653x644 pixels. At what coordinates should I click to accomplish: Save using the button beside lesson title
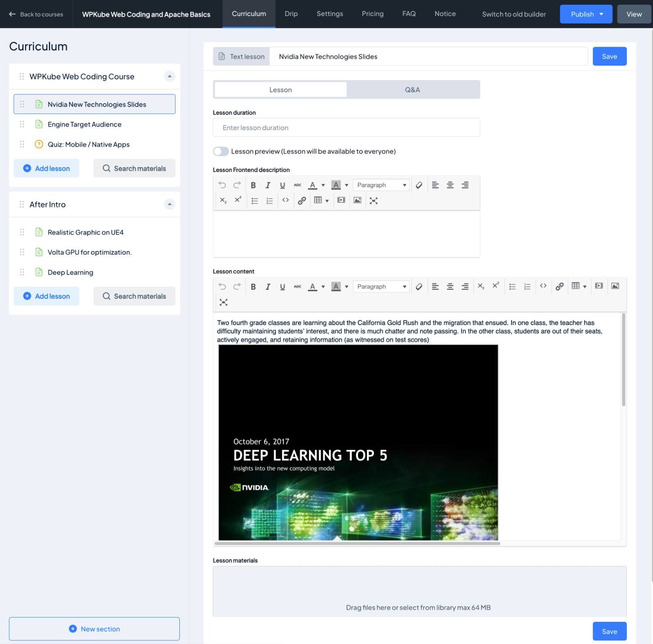(x=609, y=56)
